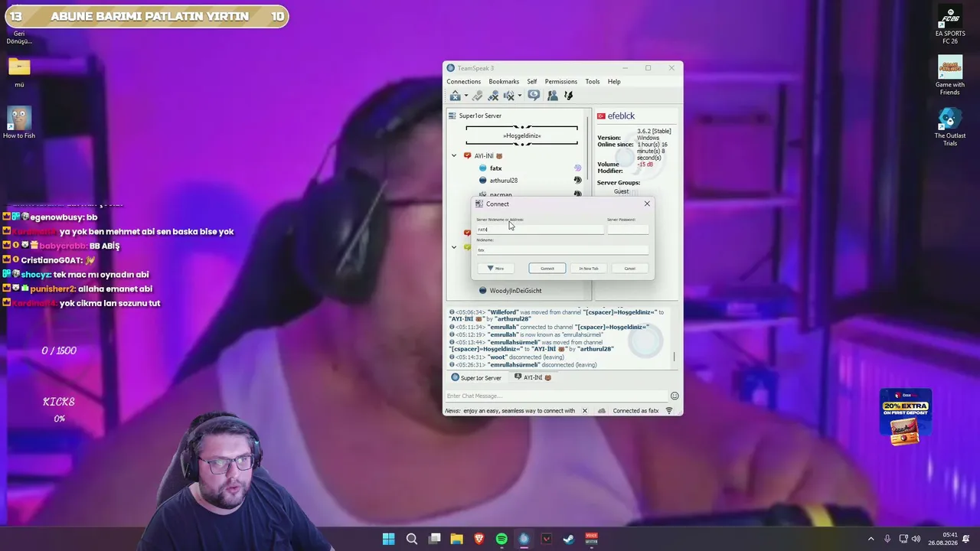980x551 pixels.
Task: Click the second TeamSpeak toolbar icon, beside the disconnect dropdown arrow
Action: (478, 96)
